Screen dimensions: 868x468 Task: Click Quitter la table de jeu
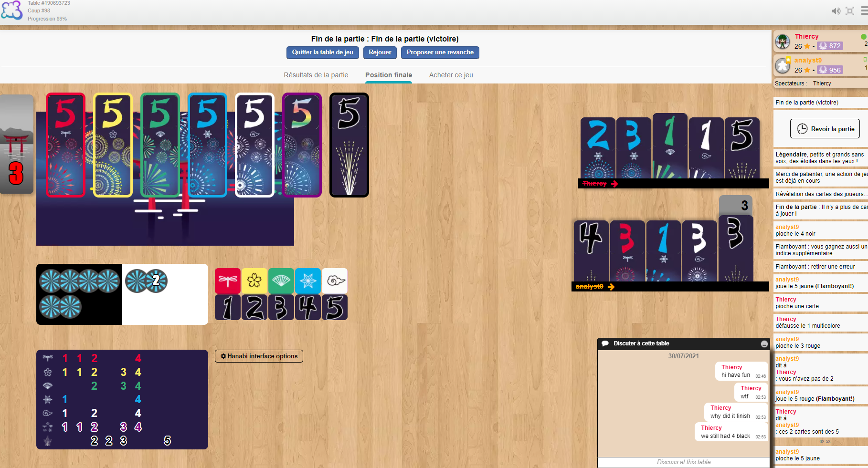pyautogui.click(x=323, y=52)
